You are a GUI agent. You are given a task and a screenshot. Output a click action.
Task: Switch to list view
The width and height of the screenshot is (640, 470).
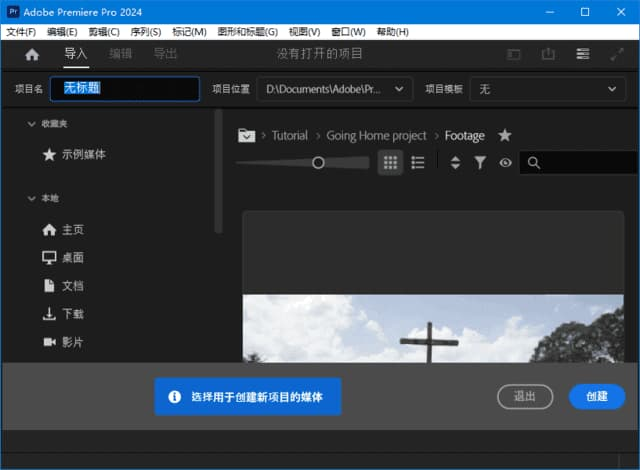point(418,163)
